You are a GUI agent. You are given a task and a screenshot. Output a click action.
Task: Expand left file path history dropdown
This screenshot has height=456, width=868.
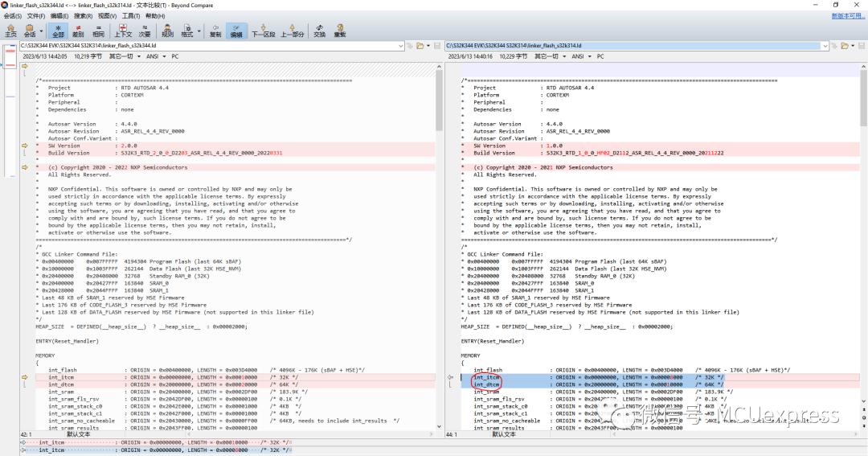[401, 45]
